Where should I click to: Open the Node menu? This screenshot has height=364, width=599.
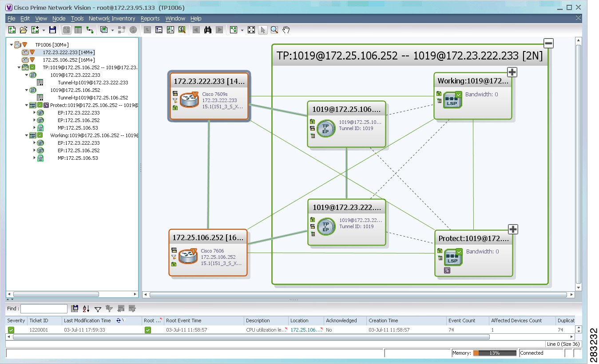coord(59,19)
